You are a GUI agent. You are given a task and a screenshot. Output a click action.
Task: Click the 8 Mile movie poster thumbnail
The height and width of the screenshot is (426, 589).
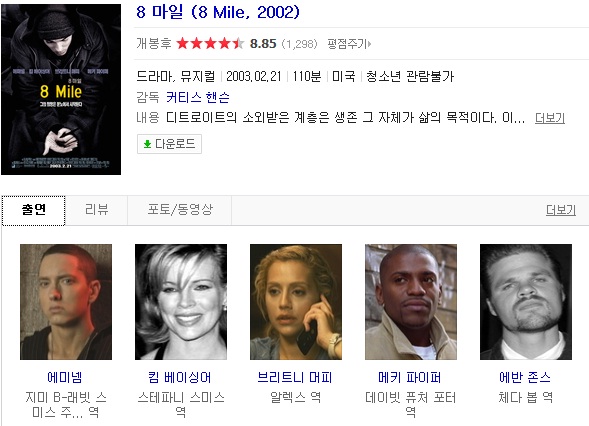pyautogui.click(x=61, y=89)
